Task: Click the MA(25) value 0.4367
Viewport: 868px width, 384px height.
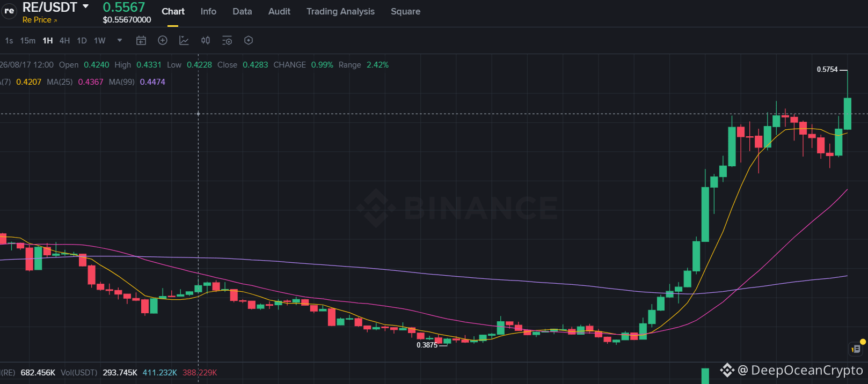Action: [x=91, y=82]
